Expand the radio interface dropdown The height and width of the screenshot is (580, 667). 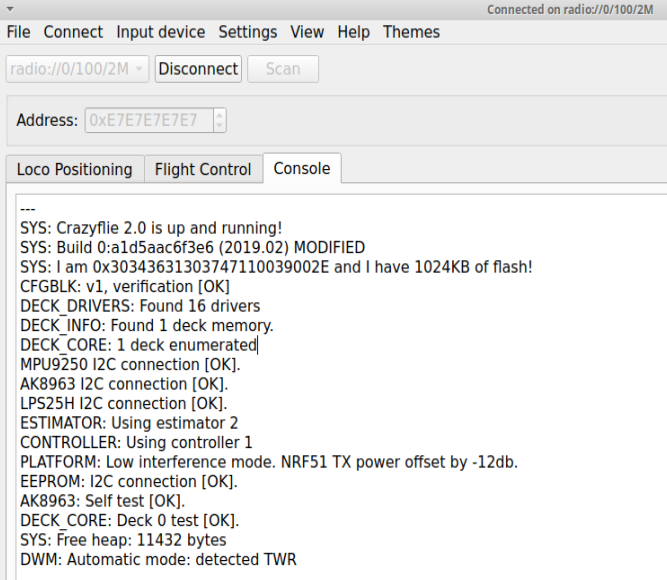(139, 69)
